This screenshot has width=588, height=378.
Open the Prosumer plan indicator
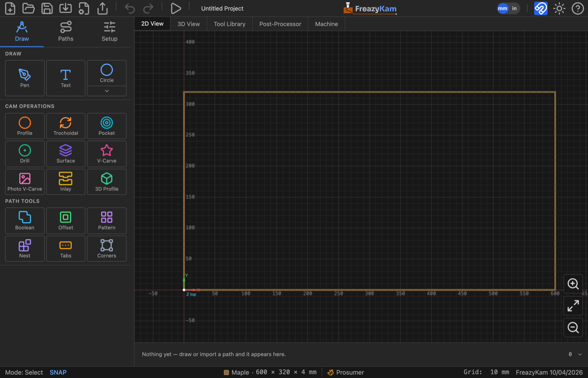click(345, 372)
